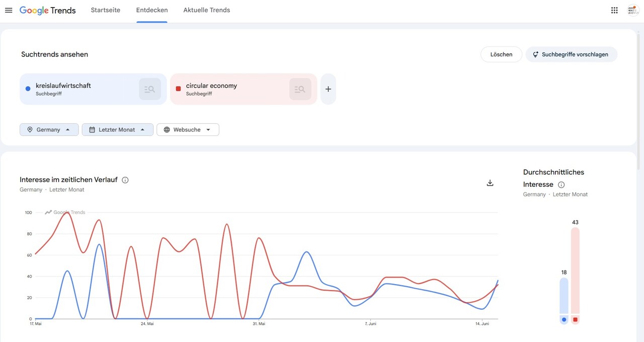The width and height of the screenshot is (644, 342).
Task: Edit the circular economy search term chip
Action: click(244, 89)
